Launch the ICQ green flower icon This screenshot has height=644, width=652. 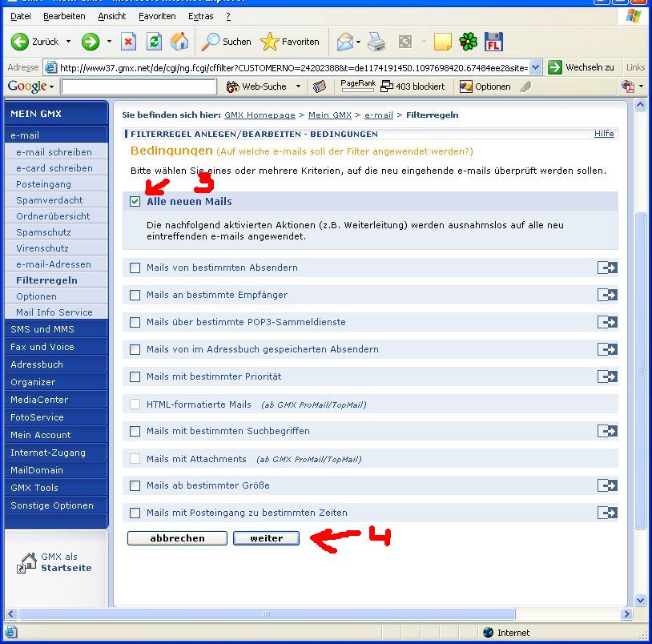469,42
